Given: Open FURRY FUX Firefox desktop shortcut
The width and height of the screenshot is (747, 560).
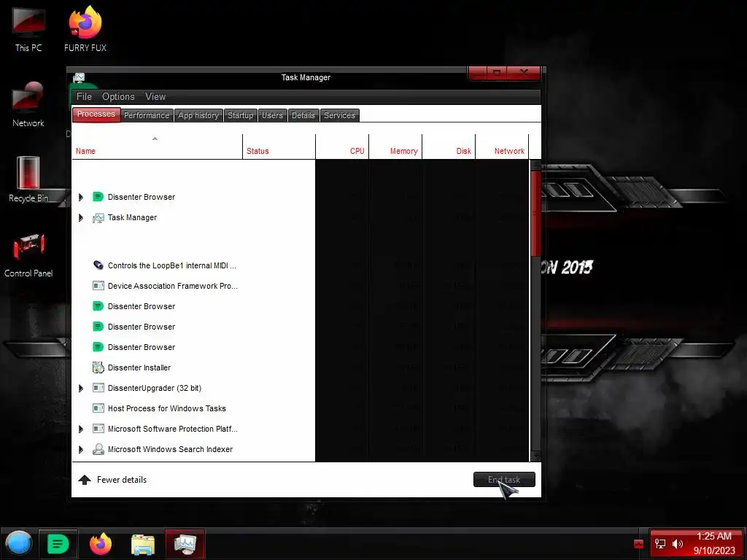Looking at the screenshot, I should click(85, 29).
